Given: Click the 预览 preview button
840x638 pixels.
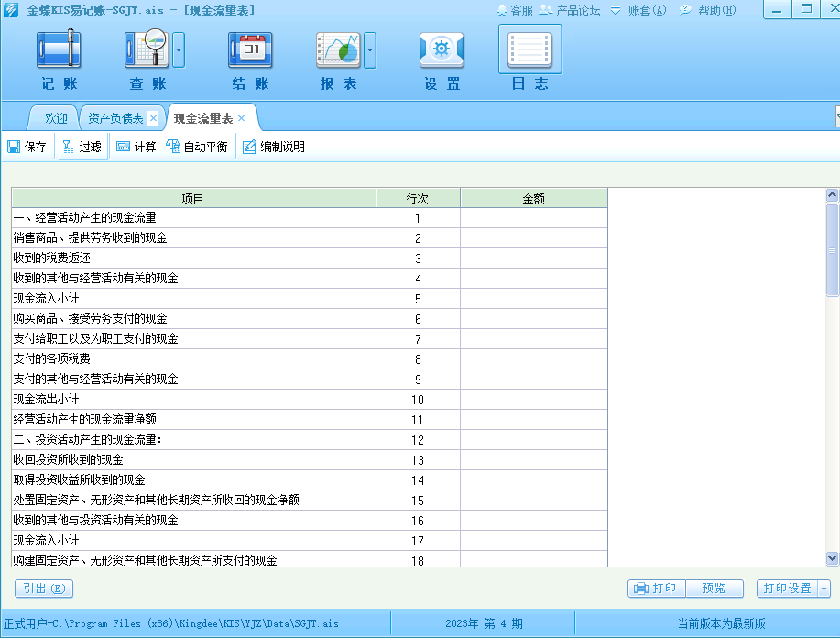Looking at the screenshot, I should coord(714,588).
